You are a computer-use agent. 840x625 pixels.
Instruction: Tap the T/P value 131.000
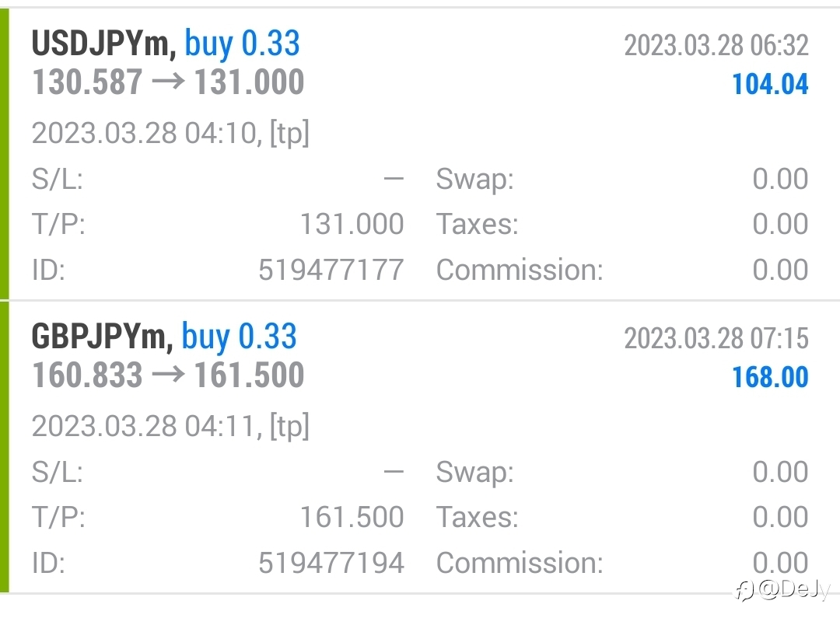point(352,224)
